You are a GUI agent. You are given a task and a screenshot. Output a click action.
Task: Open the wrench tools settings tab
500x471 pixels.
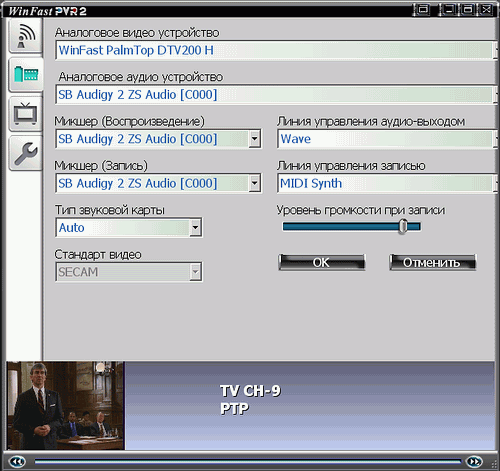tap(26, 153)
